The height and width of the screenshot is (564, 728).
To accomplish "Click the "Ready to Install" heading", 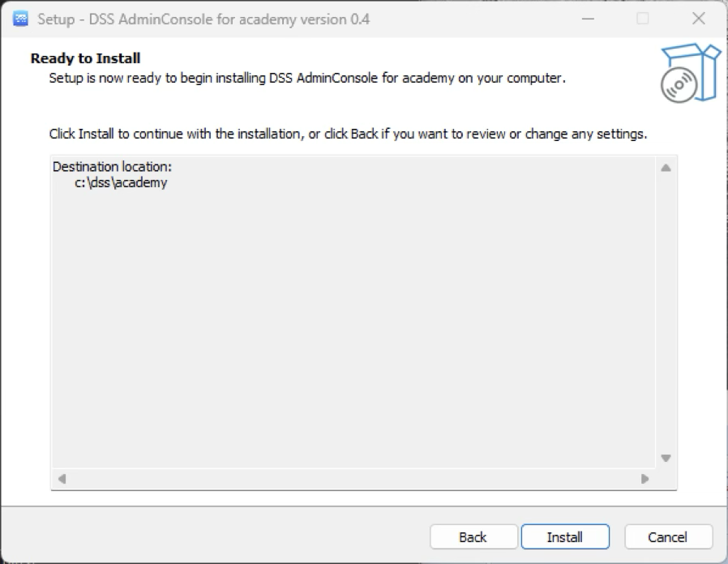I will (85, 58).
